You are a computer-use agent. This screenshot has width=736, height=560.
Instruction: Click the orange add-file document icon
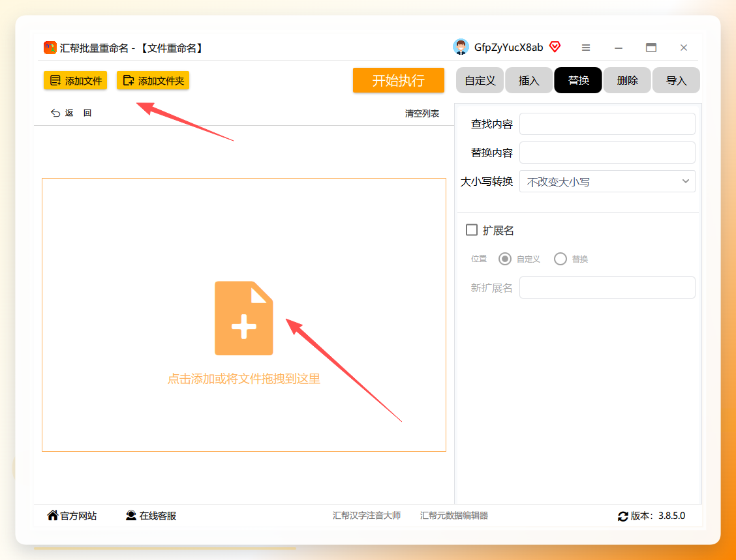[x=243, y=318]
